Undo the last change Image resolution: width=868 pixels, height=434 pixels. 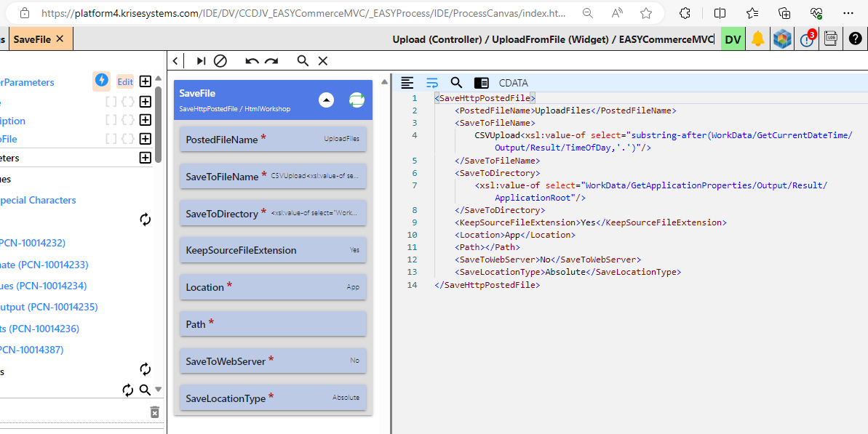252,61
